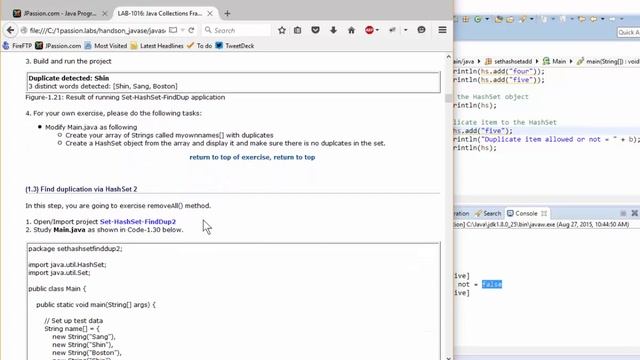Open the Latest Headlines bookmark folder
Screen dimensions: 640x360
pyautogui.click(x=157, y=46)
